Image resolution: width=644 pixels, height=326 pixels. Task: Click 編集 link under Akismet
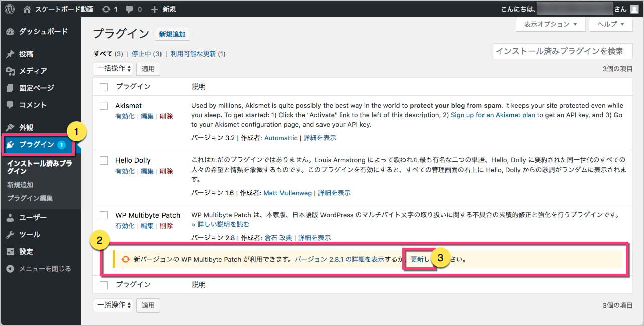click(x=147, y=116)
